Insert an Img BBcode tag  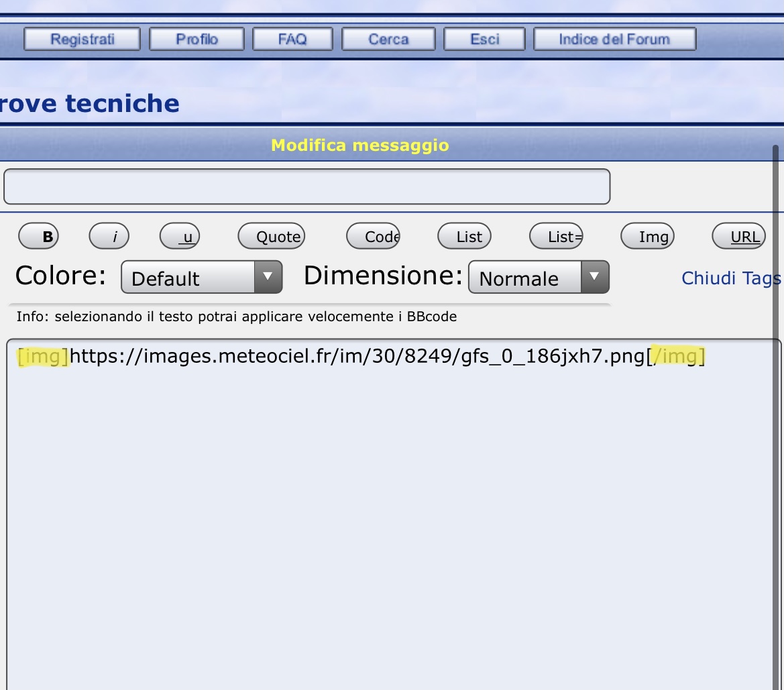(x=647, y=236)
